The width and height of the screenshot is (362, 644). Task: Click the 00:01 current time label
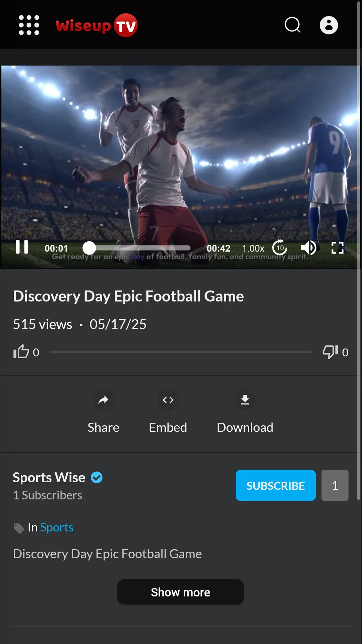tap(56, 248)
